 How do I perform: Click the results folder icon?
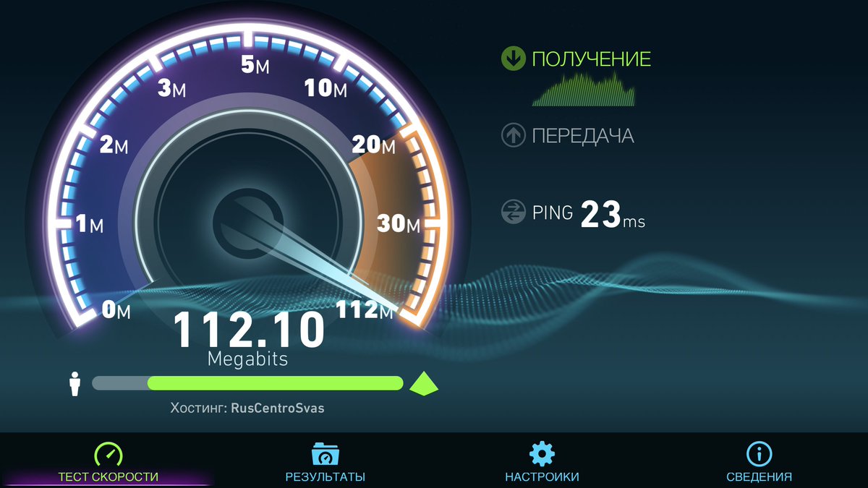pyautogui.click(x=325, y=454)
